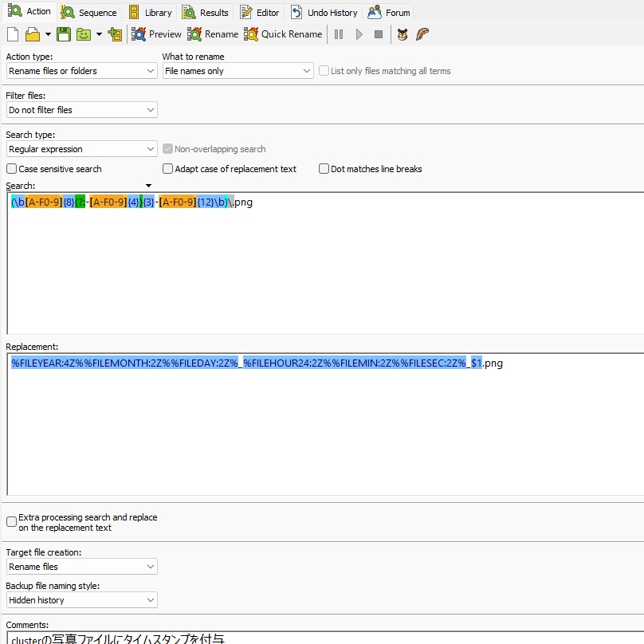Save the action with the floppy icon

click(x=64, y=34)
